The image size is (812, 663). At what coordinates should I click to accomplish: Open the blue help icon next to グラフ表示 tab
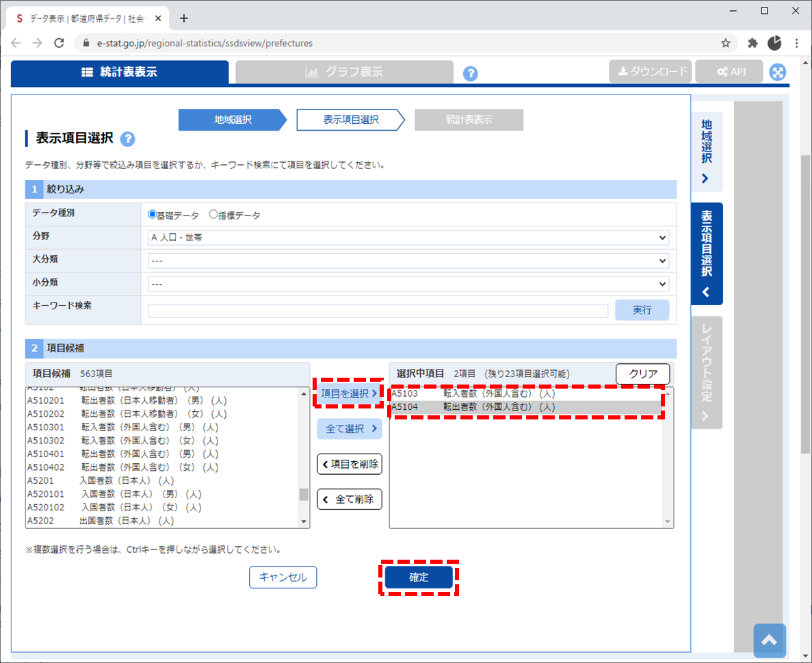coord(470,73)
